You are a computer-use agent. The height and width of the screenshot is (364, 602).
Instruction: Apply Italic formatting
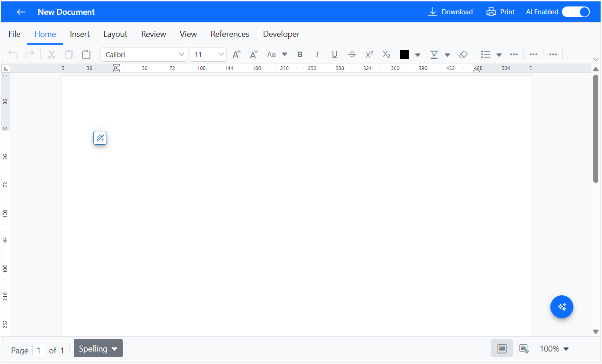pos(317,54)
